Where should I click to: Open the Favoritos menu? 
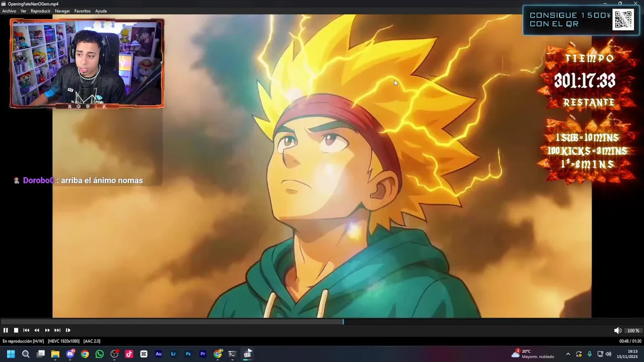coord(83,11)
